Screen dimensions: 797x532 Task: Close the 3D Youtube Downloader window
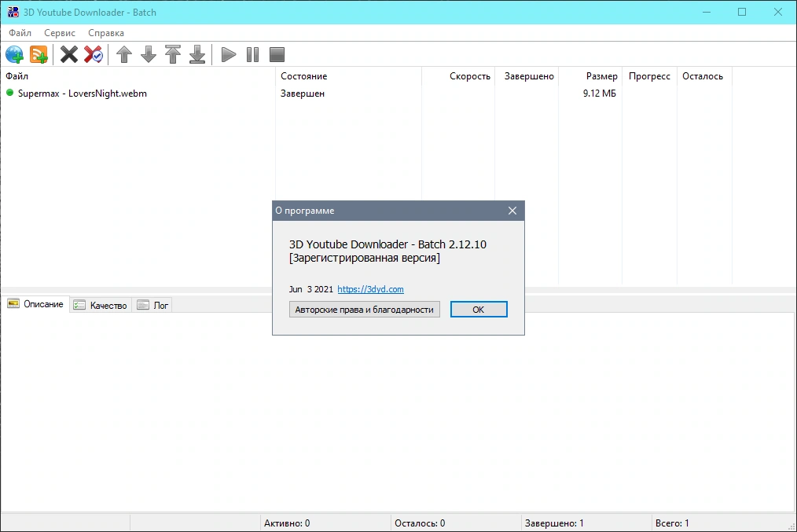point(777,13)
